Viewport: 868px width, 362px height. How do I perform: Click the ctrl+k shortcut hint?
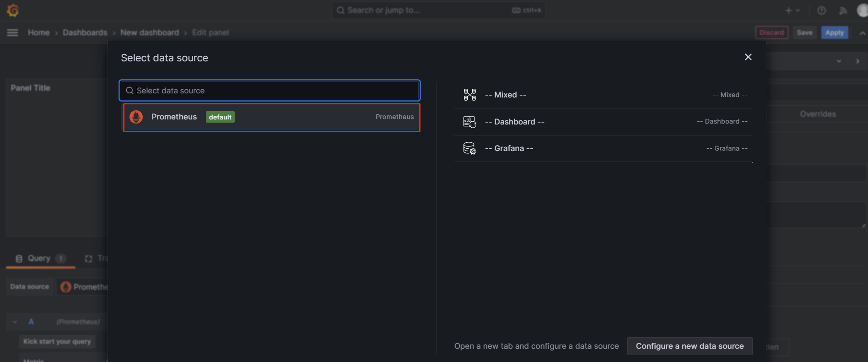click(x=527, y=10)
